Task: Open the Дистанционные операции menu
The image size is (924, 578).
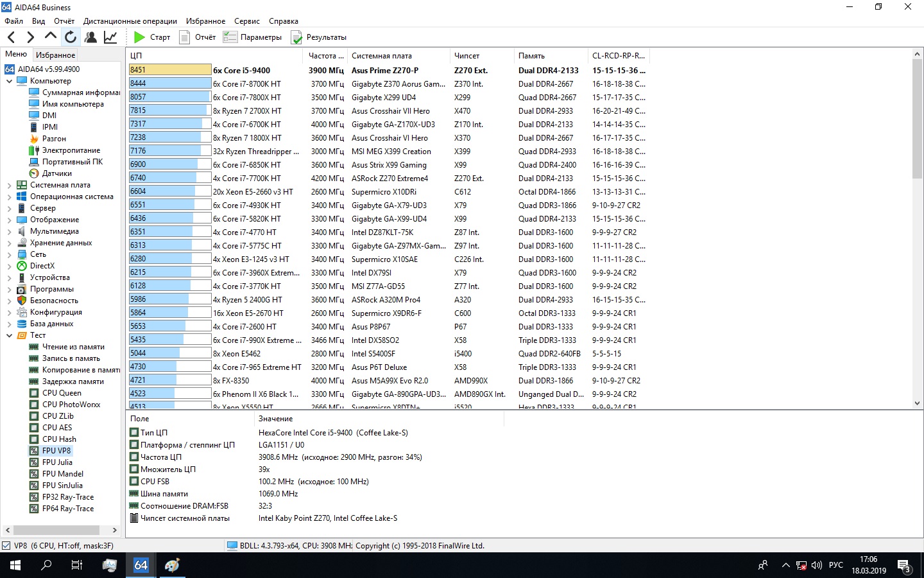Action: (130, 21)
